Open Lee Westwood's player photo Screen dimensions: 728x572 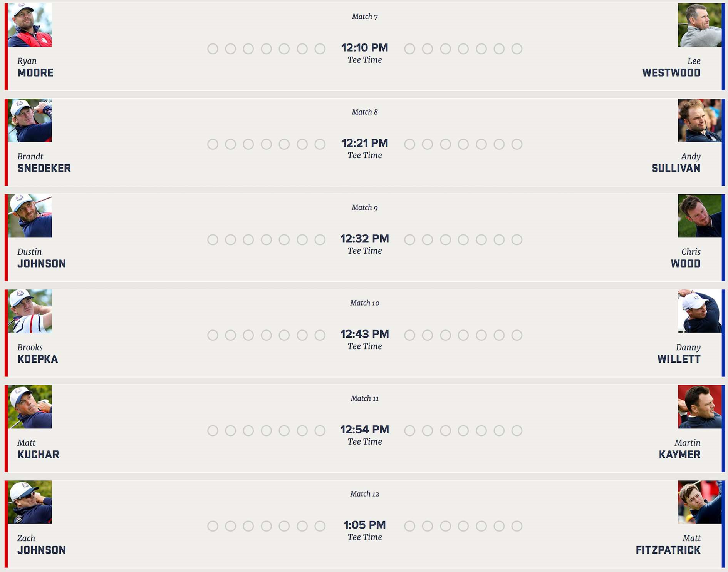pos(699,25)
